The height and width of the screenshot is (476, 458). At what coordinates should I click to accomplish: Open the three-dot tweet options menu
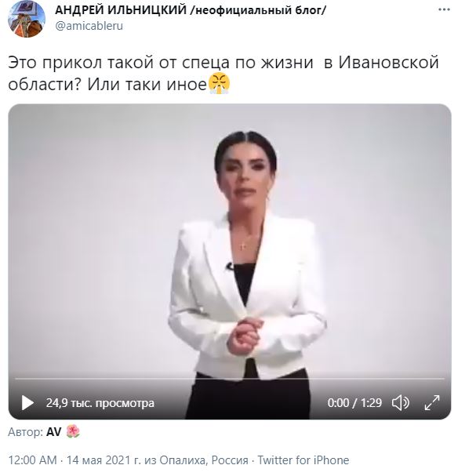445,9
